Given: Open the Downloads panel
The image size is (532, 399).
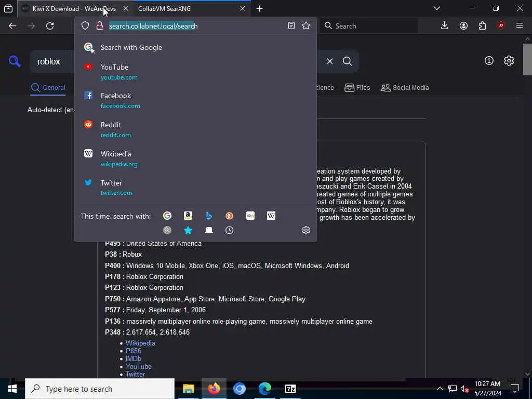Looking at the screenshot, I should [444, 26].
